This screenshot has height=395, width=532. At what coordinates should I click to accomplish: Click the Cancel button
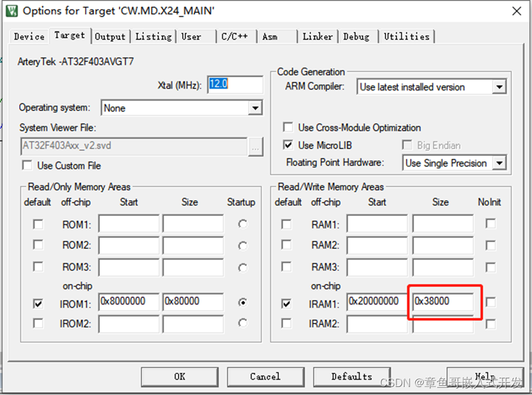tap(265, 377)
